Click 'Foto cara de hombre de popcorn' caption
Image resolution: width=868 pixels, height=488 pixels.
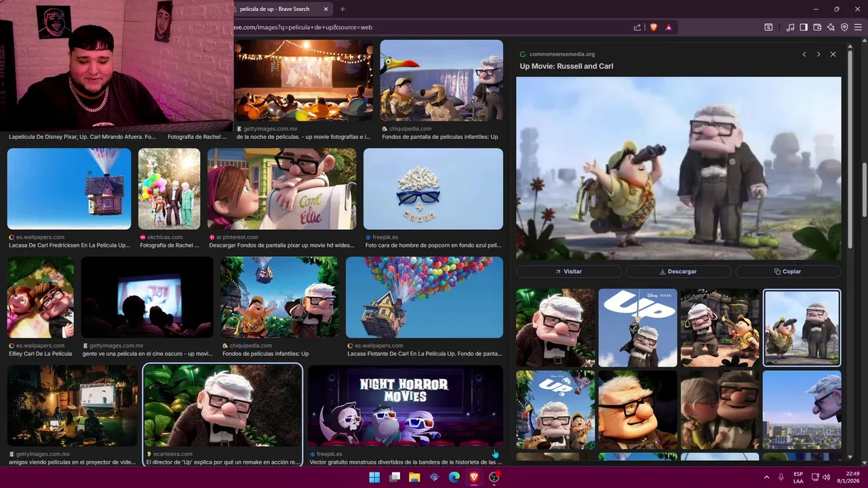tap(433, 245)
